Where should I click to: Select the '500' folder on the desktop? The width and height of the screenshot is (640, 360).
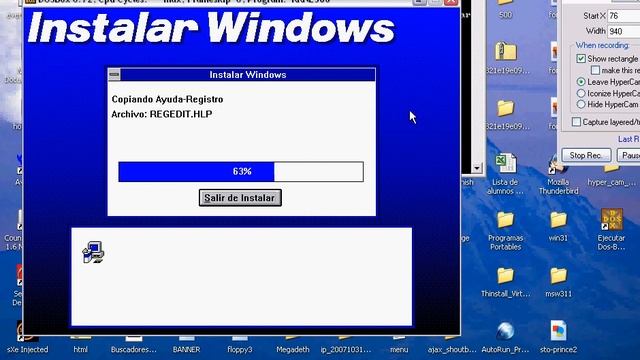505,10
